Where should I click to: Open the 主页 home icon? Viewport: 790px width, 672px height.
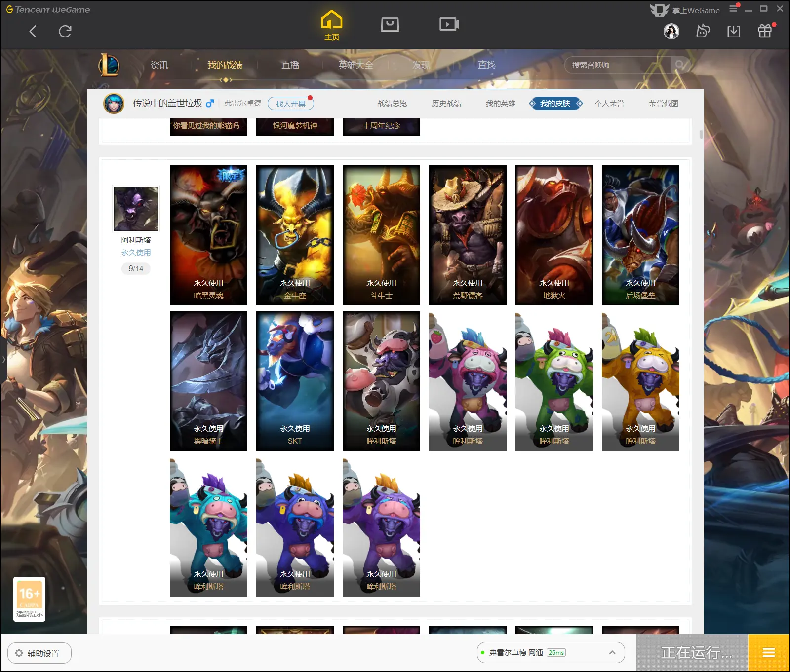pyautogui.click(x=332, y=26)
